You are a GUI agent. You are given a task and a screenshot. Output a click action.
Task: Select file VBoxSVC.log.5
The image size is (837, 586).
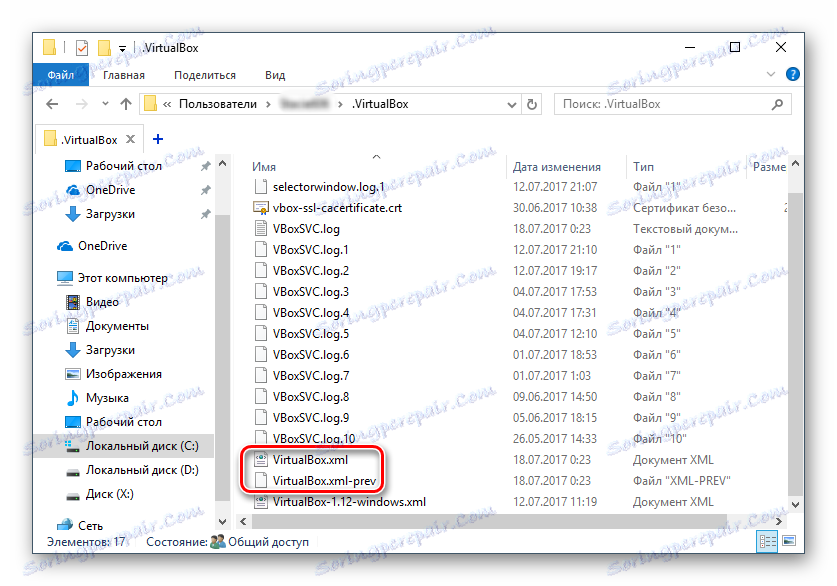point(311,334)
